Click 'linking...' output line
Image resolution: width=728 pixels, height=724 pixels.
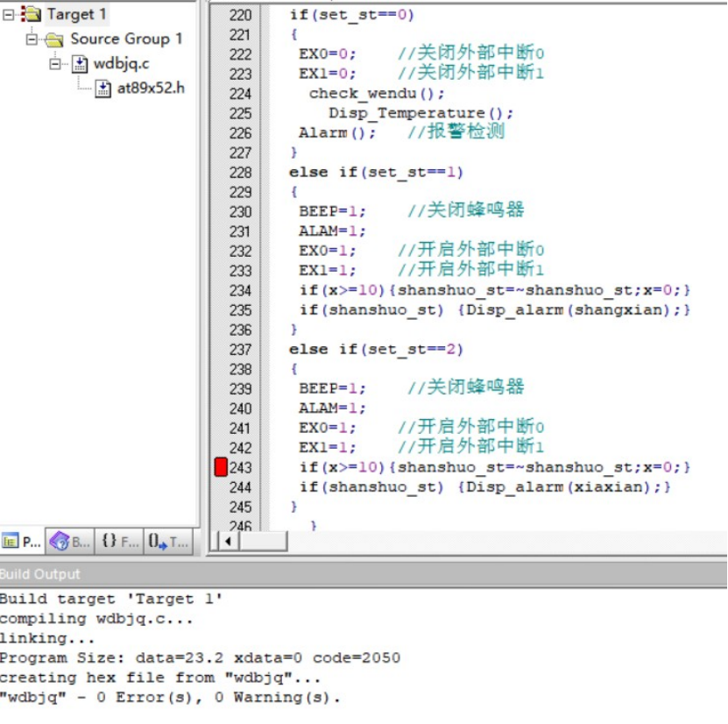[47, 639]
